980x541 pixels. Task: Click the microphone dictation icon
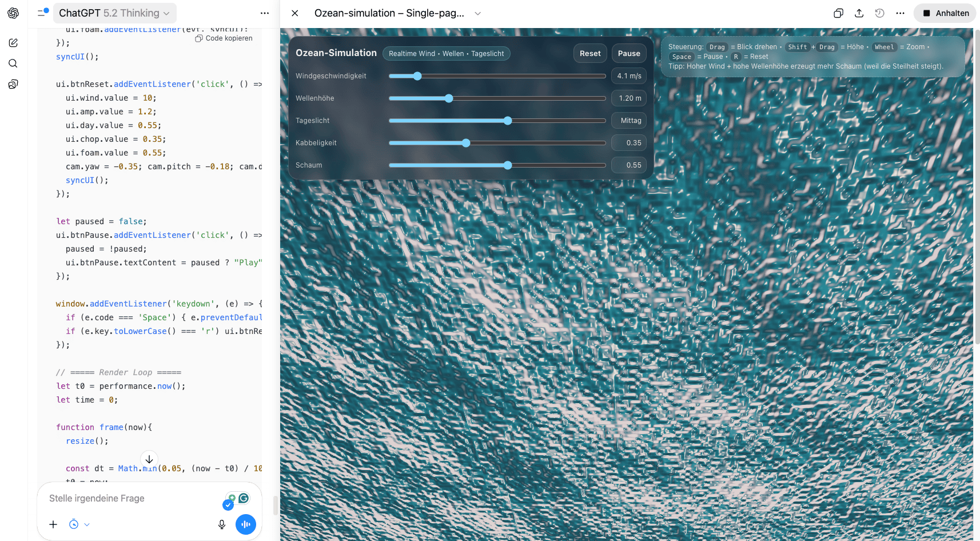click(x=222, y=524)
